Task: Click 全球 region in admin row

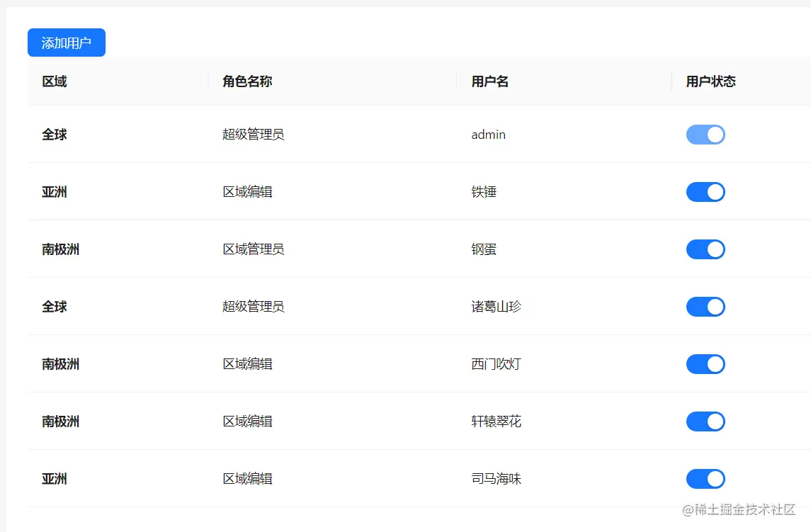Action: [55, 135]
